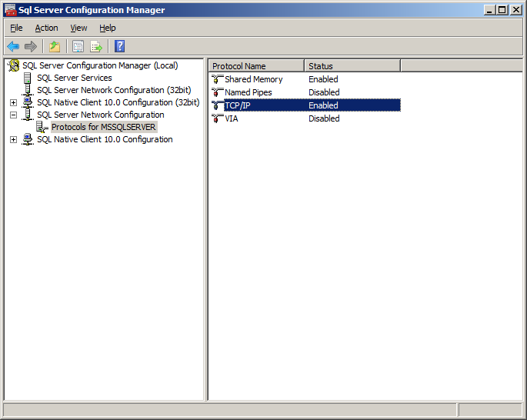Click the Disabled status of Named Pipes

[324, 92]
